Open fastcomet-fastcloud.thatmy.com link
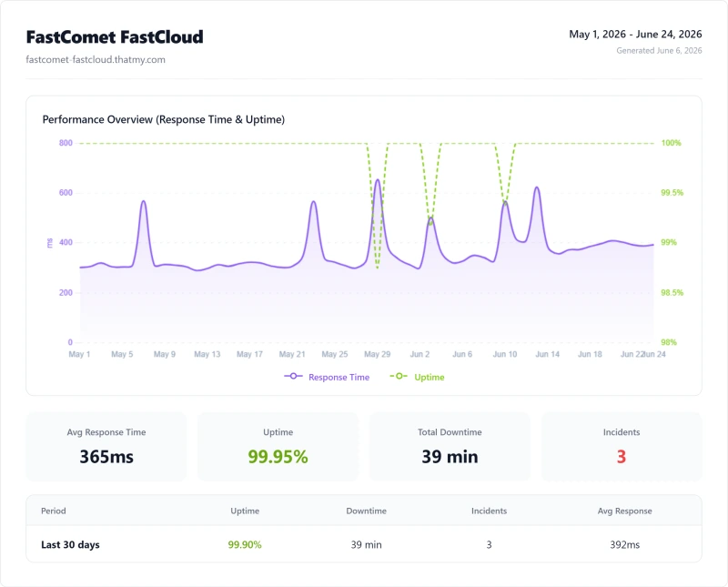The image size is (728, 587). point(96,59)
